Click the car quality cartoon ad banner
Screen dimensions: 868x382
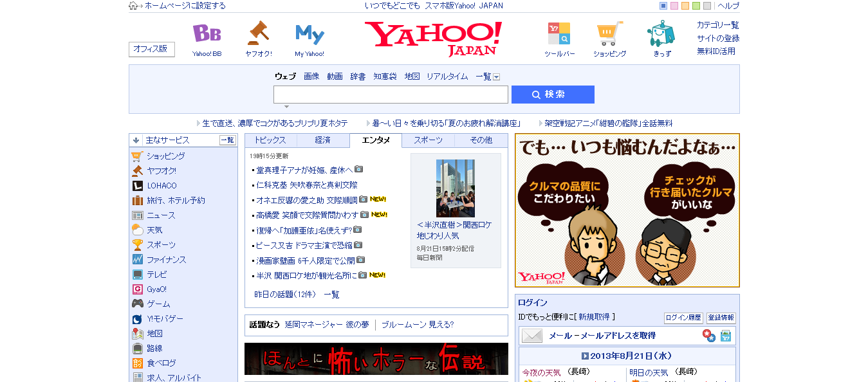[627, 210]
